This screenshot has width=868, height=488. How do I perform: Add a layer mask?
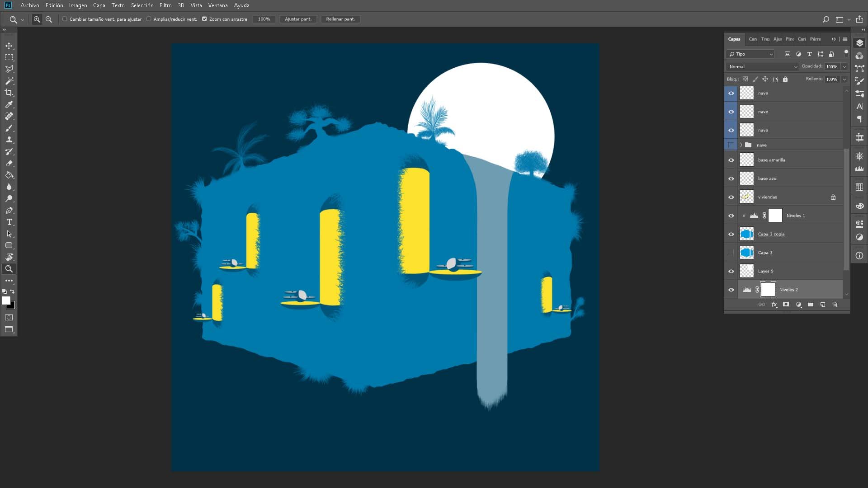(x=786, y=305)
